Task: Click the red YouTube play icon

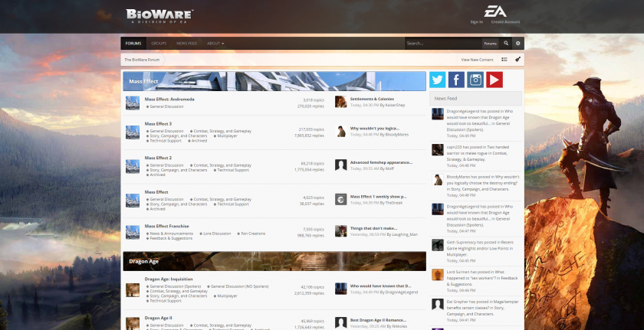Action: [495, 80]
